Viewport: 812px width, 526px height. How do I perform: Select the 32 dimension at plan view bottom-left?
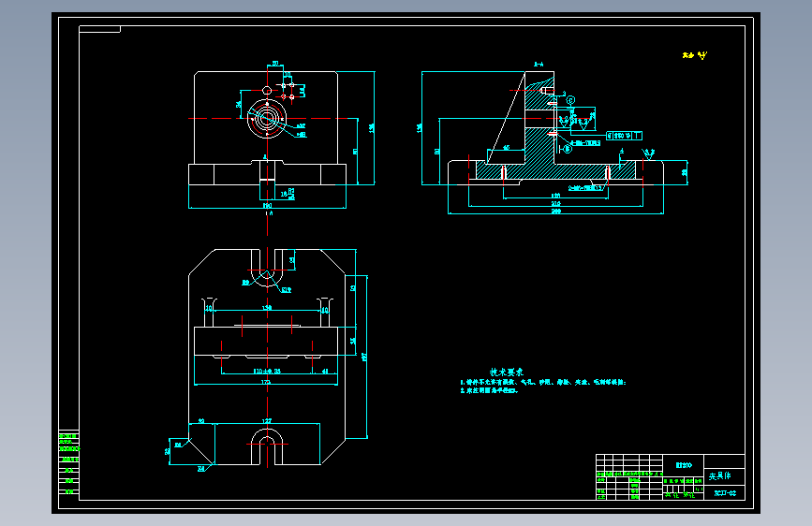[x=168, y=451]
